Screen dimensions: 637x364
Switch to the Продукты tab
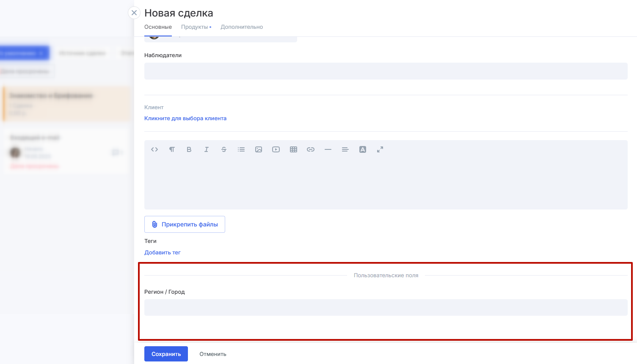(195, 27)
